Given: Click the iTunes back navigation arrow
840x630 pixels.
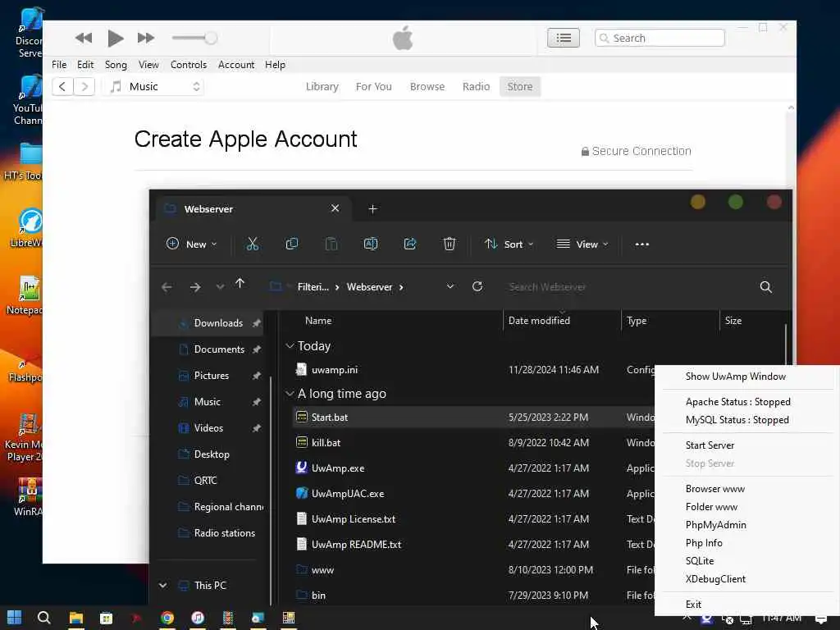Looking at the screenshot, I should [62, 86].
